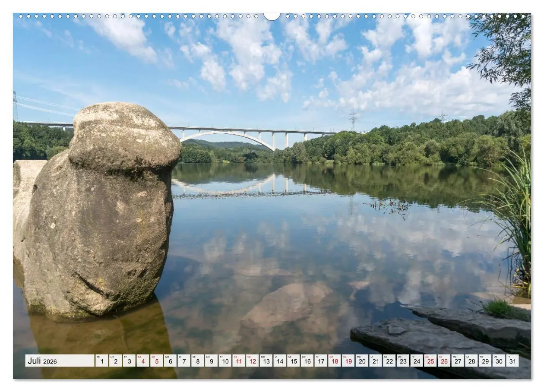Click day 15 in the calendar strip

click(x=293, y=361)
